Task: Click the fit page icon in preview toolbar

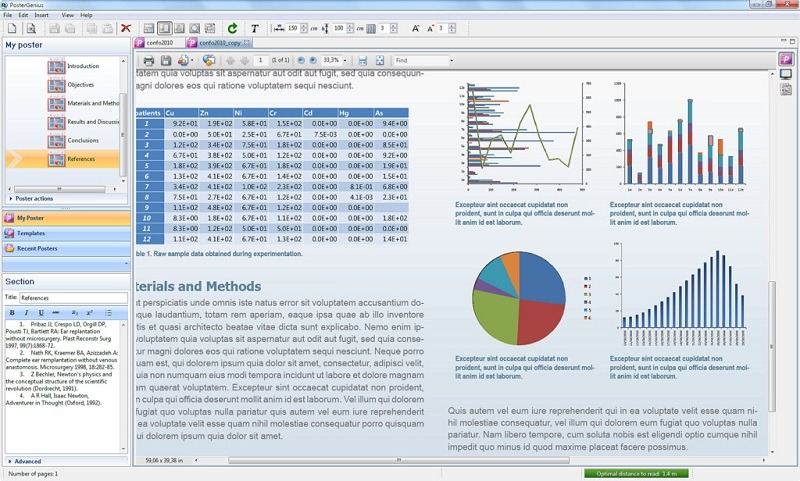Action: pos(380,61)
